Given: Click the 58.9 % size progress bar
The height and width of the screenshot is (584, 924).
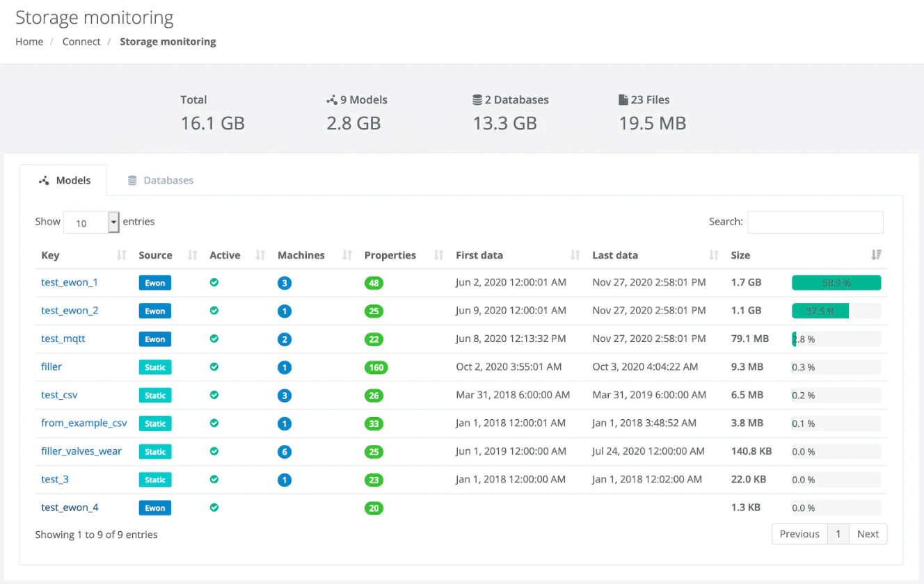Looking at the screenshot, I should coord(836,283).
